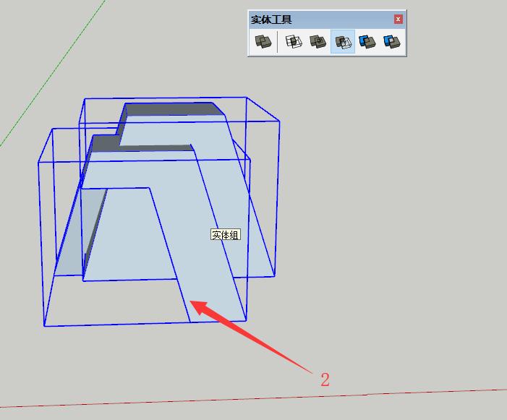Activate the Union solid tool
The height and width of the screenshot is (420, 507).
coord(318,42)
